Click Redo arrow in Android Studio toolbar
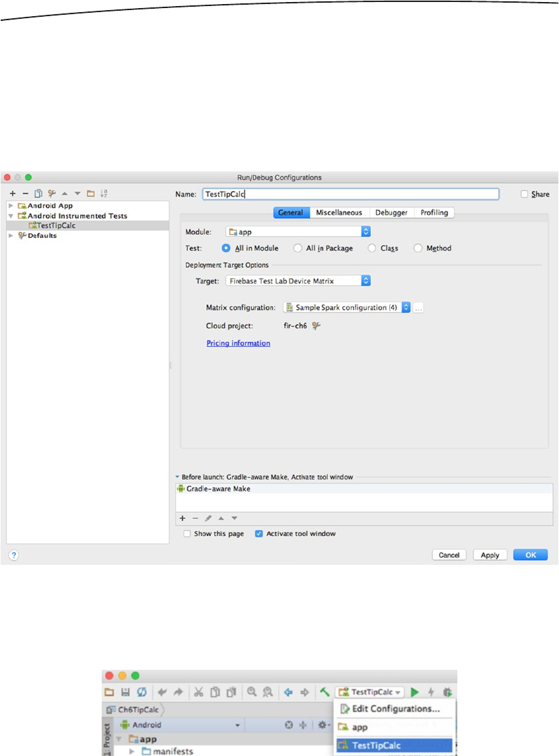The width and height of the screenshot is (559, 756). [178, 692]
